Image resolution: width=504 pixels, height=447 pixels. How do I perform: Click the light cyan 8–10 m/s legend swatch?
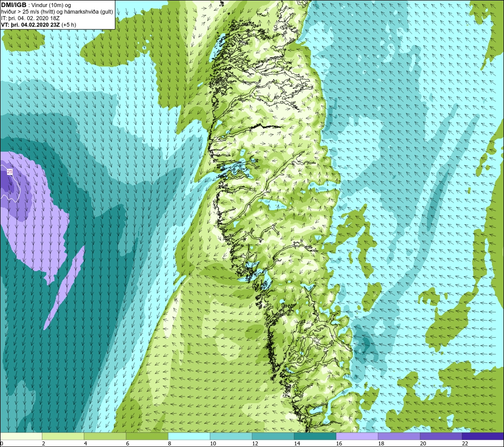pos(189,436)
